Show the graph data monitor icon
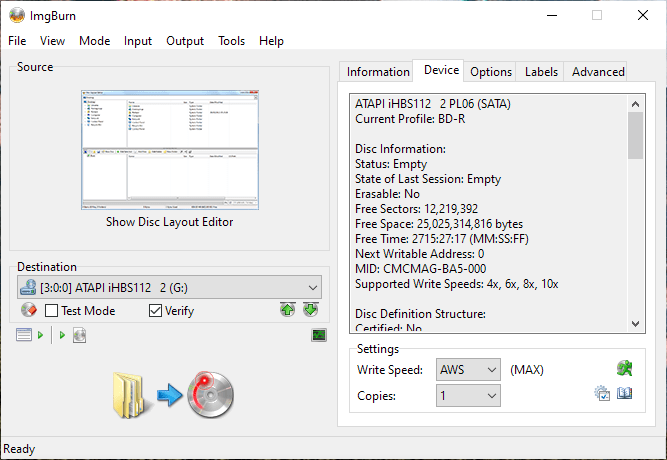 click(x=319, y=335)
